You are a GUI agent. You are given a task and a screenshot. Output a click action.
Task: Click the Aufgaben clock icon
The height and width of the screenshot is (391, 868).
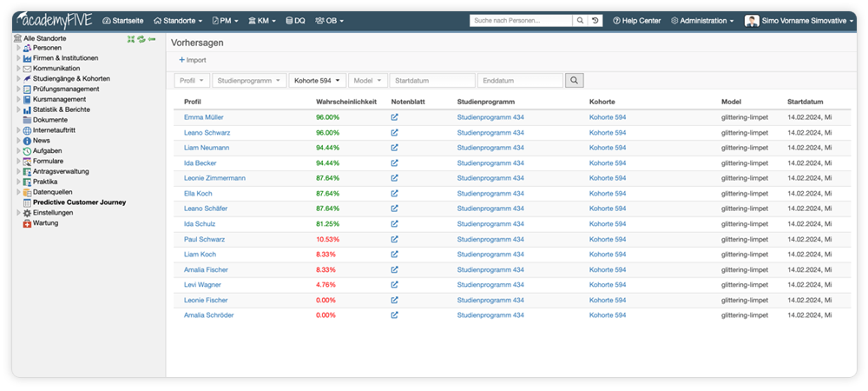click(x=27, y=150)
